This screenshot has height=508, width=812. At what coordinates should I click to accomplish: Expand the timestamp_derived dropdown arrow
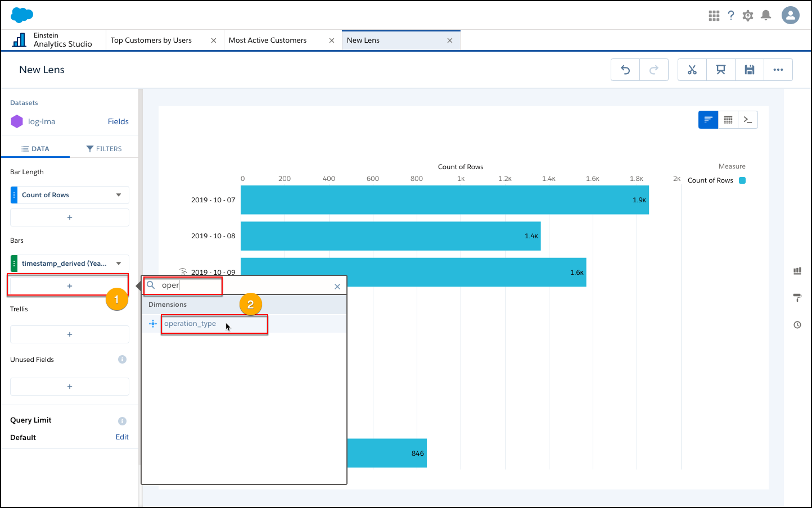pos(119,264)
